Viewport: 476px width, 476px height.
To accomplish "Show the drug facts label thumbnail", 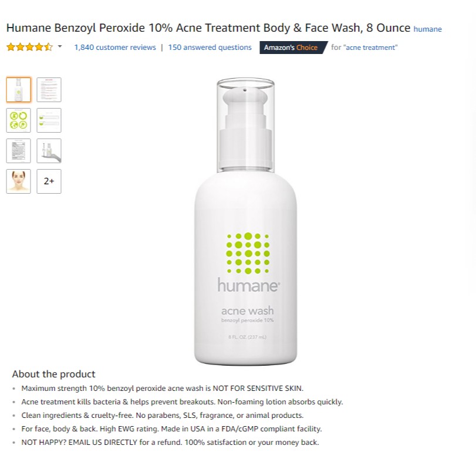I will point(19,151).
